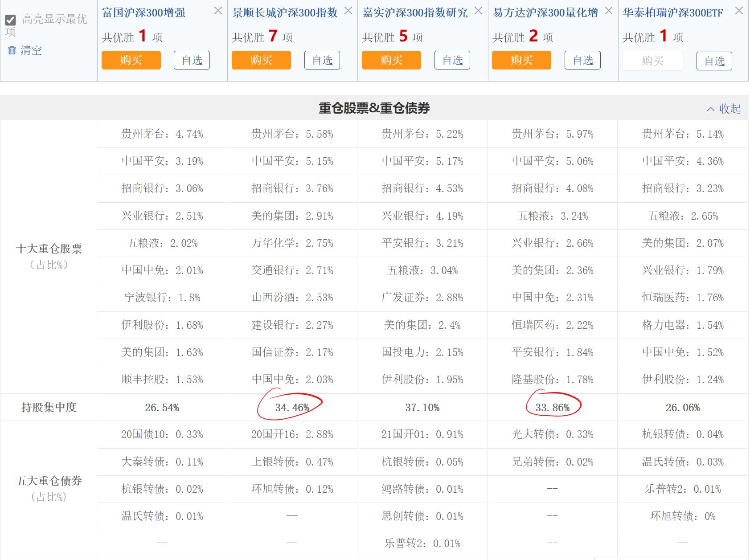Viewport: 750px width, 560px height.
Task: Click 购买 for 景顺长城沪深300指数
Action: coord(261,60)
